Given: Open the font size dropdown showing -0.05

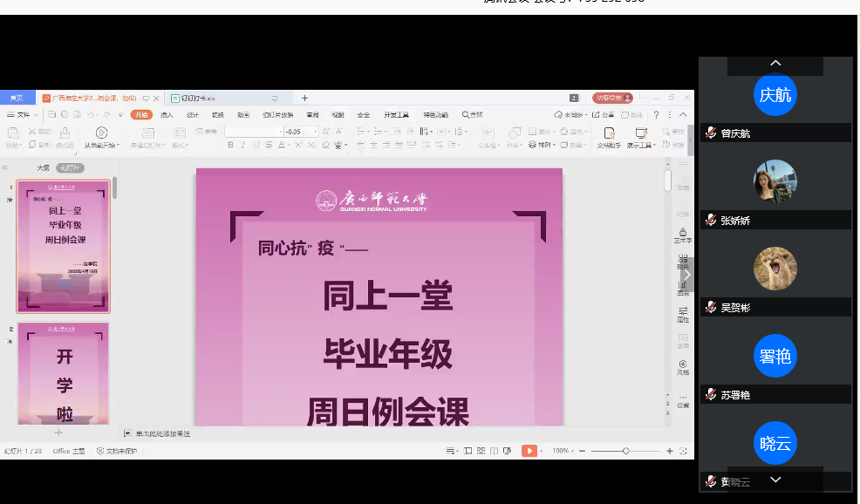Looking at the screenshot, I should pos(316,132).
